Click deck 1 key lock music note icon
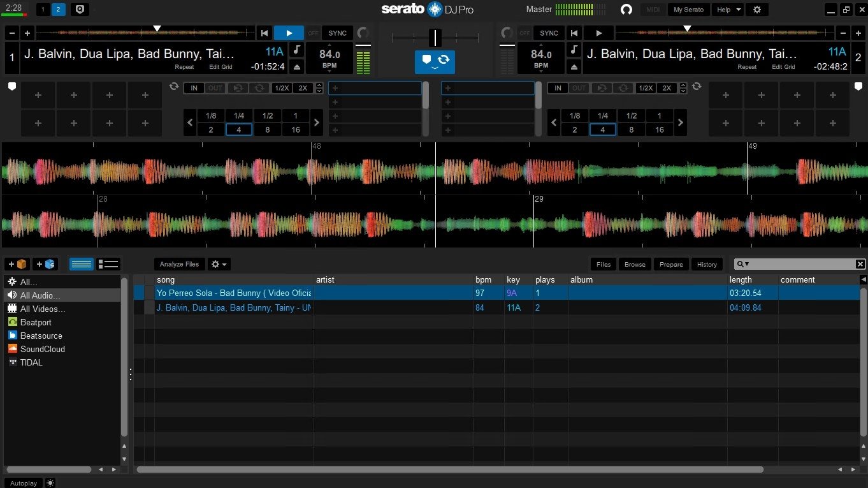Image resolution: width=868 pixels, height=488 pixels. click(296, 50)
